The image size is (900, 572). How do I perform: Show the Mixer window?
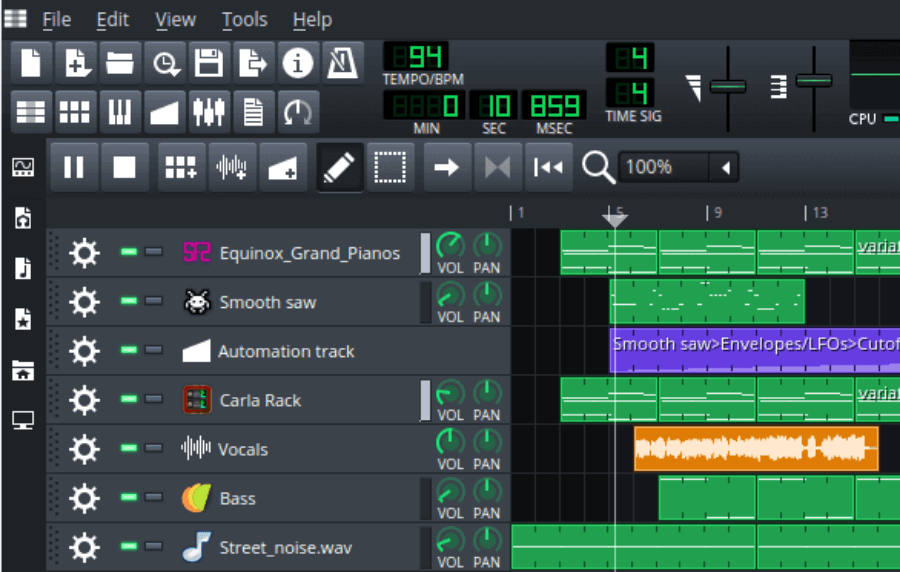pos(209,112)
